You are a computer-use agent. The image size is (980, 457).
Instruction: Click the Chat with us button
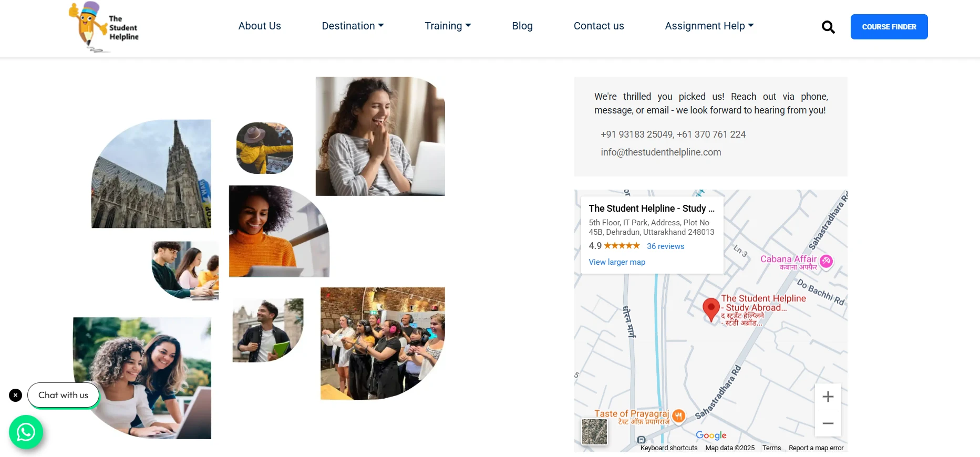coord(63,395)
